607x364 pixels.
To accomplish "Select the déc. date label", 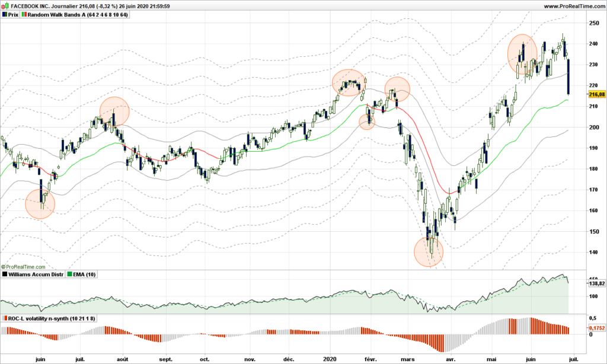I will click(289, 359).
